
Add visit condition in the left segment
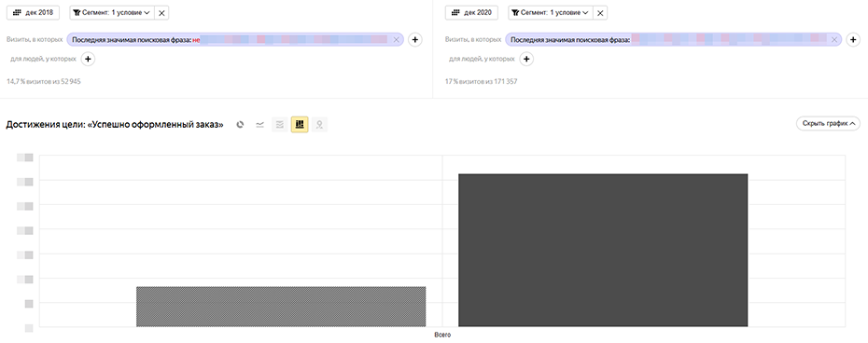(414, 40)
